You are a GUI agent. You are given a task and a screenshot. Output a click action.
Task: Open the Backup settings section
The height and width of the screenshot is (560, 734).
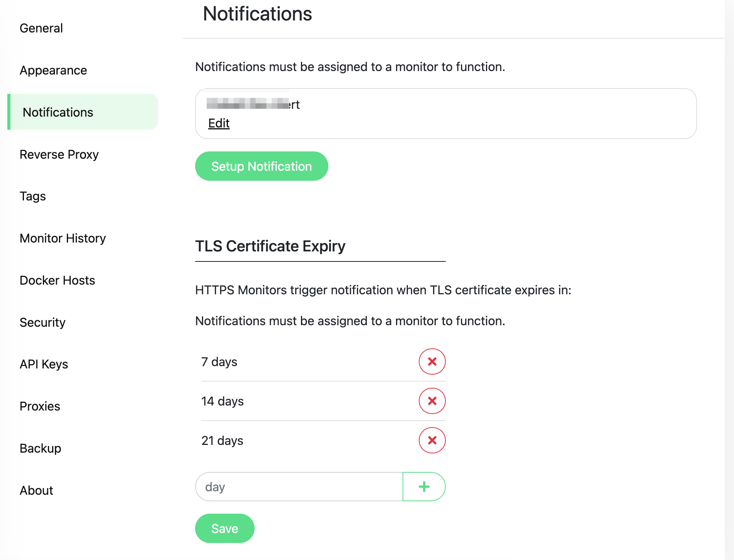(x=41, y=448)
